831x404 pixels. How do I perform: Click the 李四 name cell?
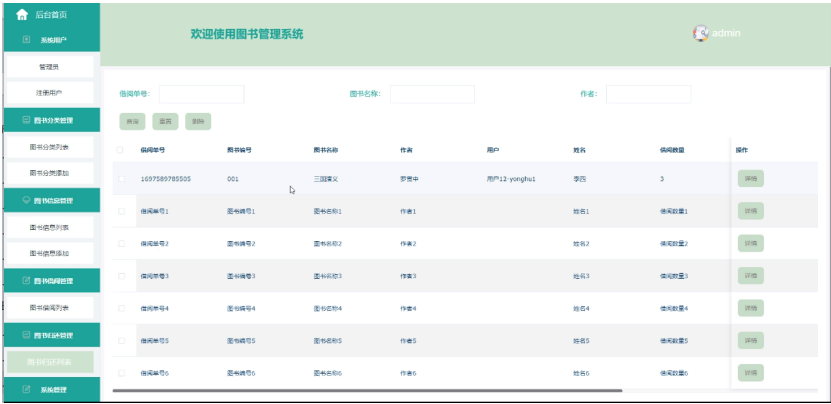[579, 179]
